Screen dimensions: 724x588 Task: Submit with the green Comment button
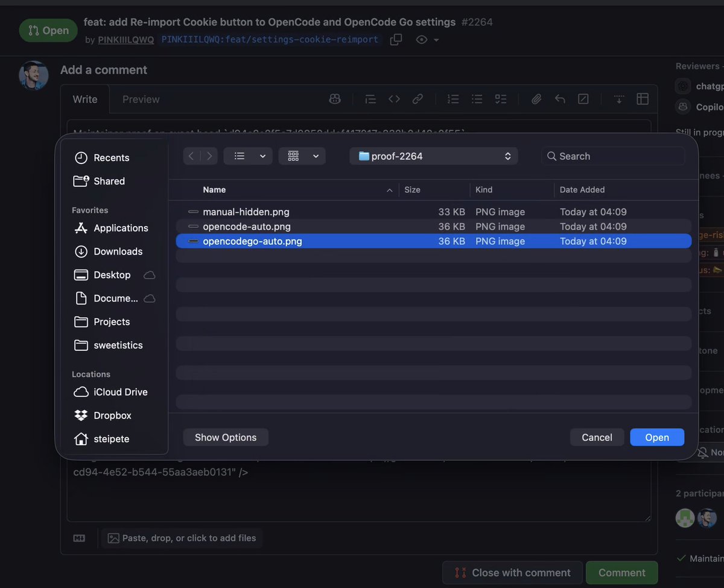622,573
